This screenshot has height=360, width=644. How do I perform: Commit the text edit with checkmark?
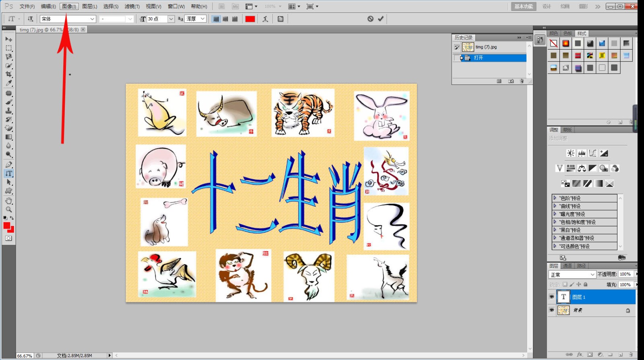(x=381, y=19)
